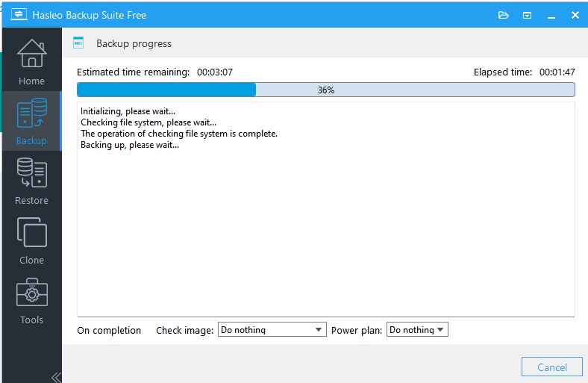
Task: Go to the Home sidebar section
Action: tap(31, 62)
